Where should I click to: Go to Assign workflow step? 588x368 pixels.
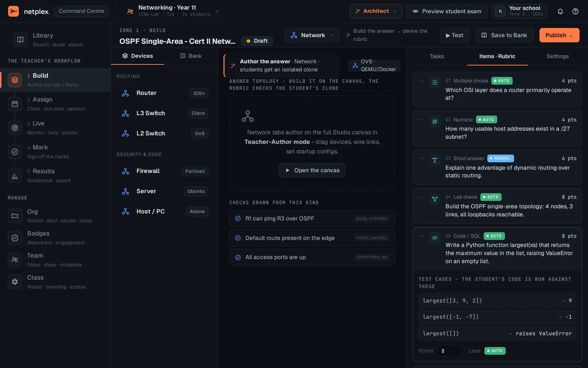pos(55,104)
